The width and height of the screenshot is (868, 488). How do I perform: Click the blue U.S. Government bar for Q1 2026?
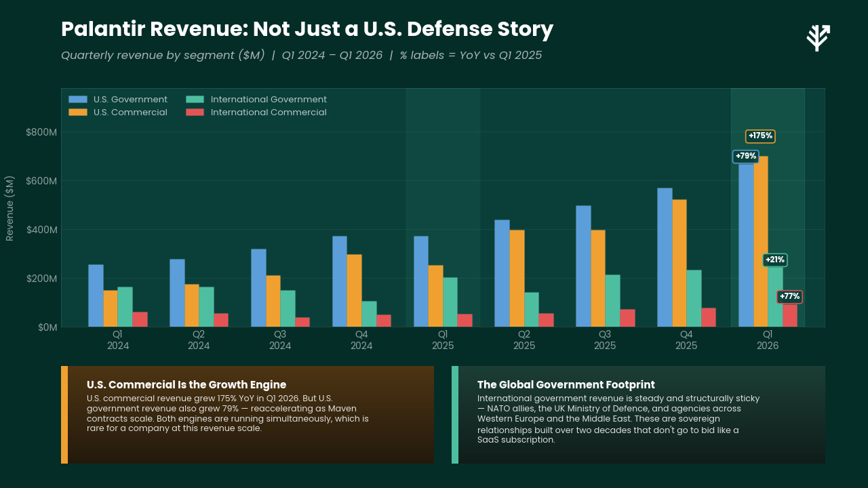coord(745,245)
